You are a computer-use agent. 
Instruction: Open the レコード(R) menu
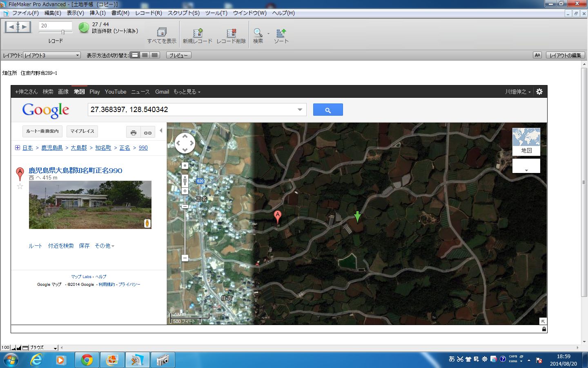pos(149,13)
